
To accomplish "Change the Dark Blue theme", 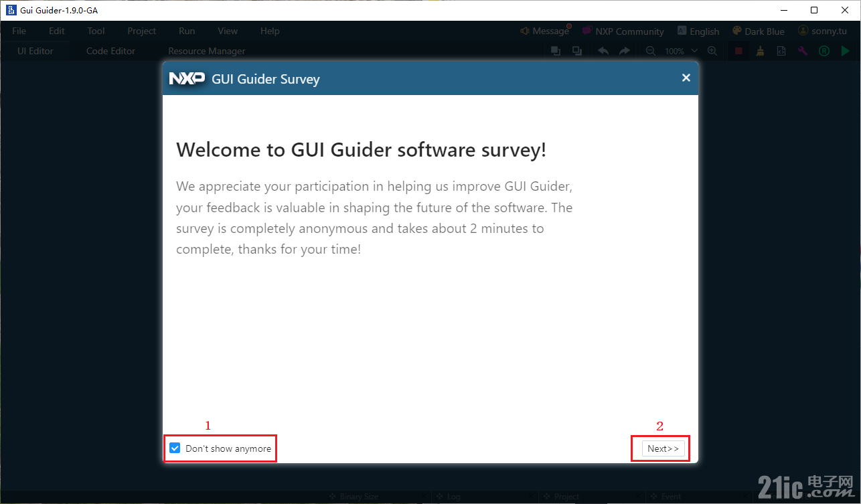I will 759,31.
